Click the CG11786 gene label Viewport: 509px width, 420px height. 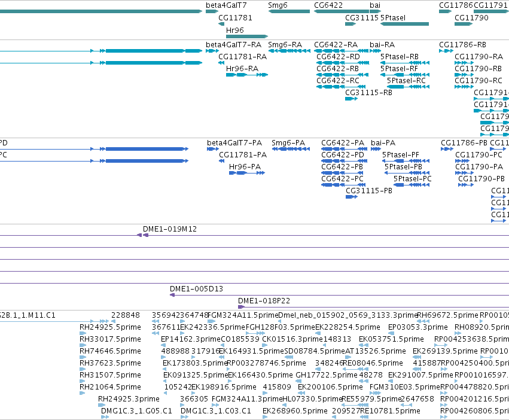456,5
